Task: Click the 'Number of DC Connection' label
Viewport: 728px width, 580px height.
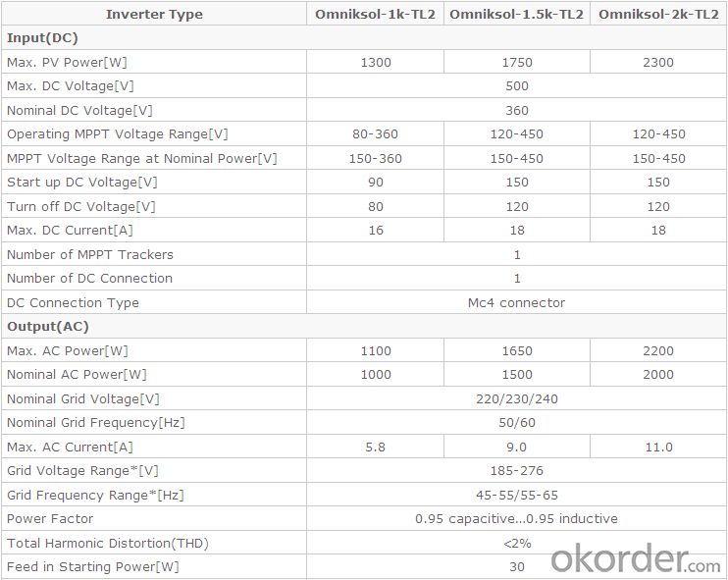Action: click(89, 278)
